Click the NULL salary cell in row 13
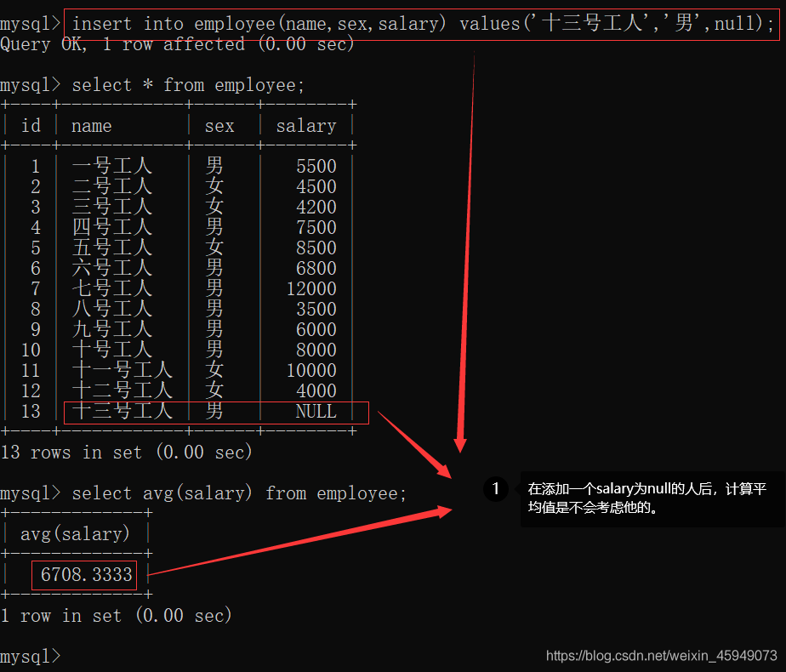Viewport: 786px width, 672px height. [x=316, y=412]
